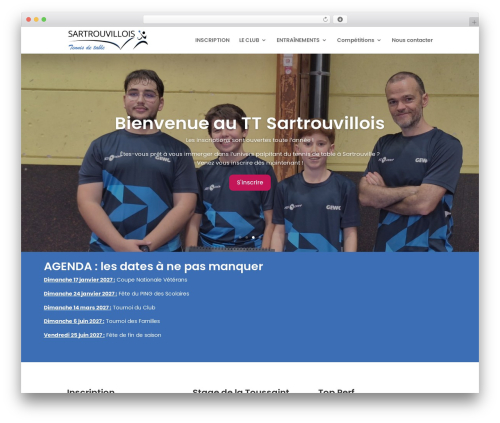Select the active third slider dot
The image size is (500, 423).
pyautogui.click(x=253, y=237)
